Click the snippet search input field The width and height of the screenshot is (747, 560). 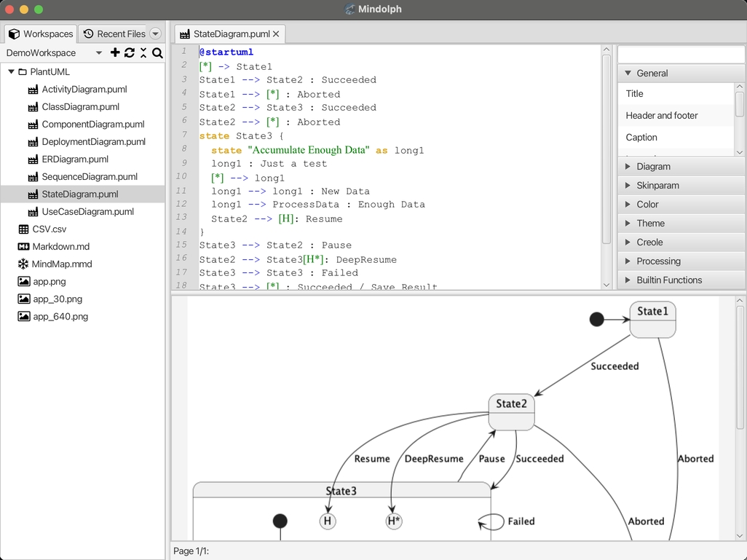pyautogui.click(x=681, y=55)
